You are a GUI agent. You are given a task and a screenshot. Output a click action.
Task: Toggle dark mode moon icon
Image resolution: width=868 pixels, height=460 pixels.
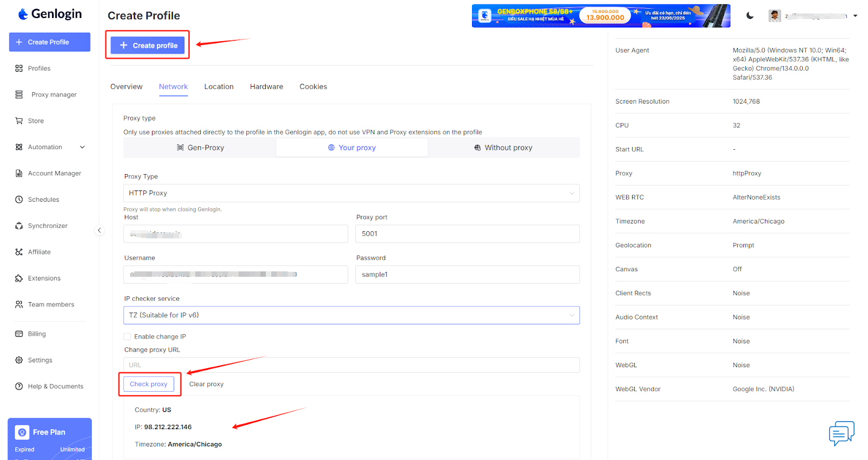[x=750, y=16]
